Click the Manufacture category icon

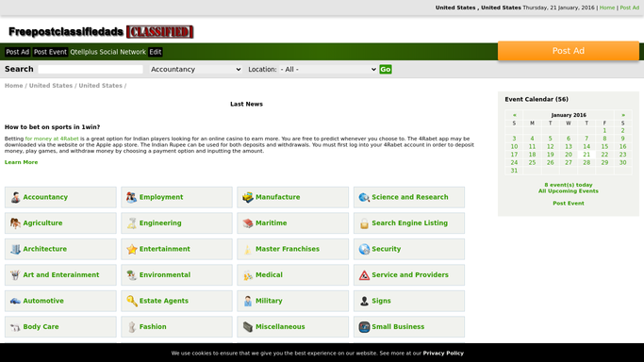[248, 197]
